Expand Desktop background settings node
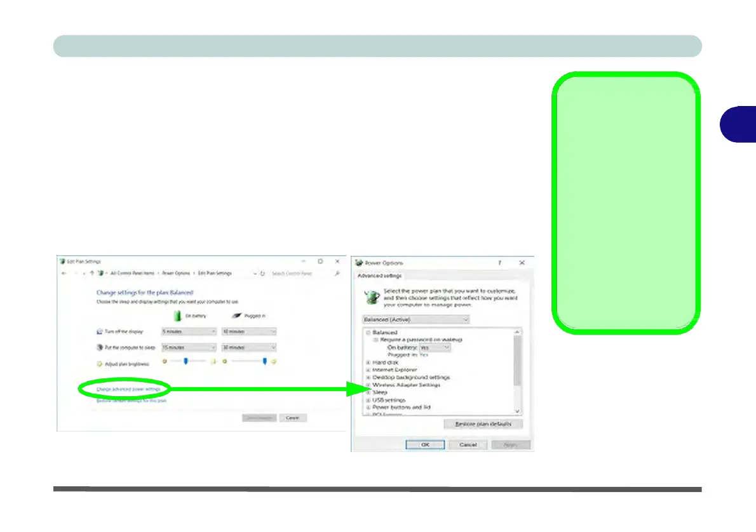The image size is (756, 532). coord(368,377)
